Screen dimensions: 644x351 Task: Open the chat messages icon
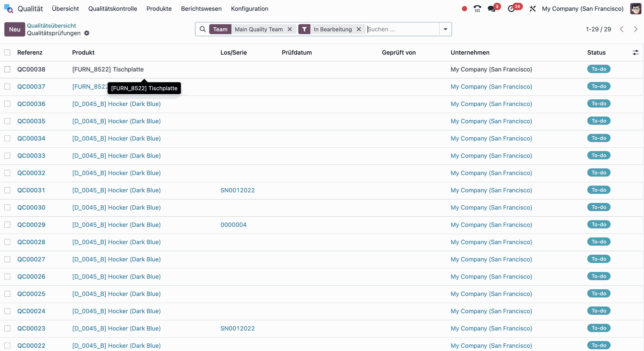(x=491, y=9)
